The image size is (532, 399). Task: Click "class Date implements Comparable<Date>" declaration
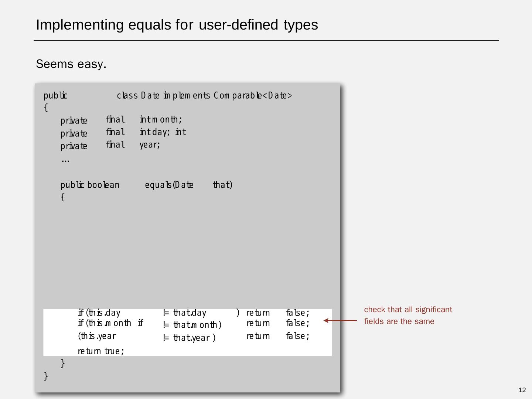coord(204,96)
